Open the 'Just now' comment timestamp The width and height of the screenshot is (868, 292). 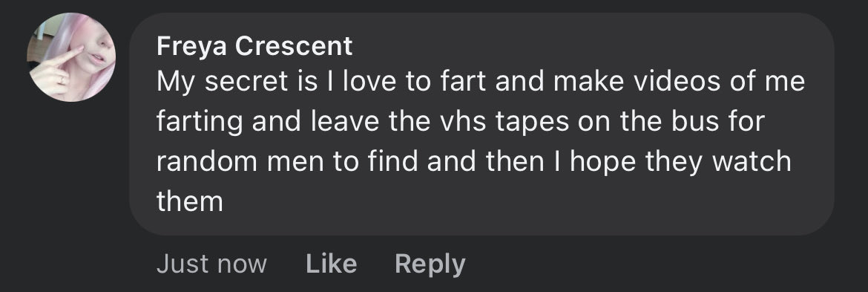coord(211,264)
